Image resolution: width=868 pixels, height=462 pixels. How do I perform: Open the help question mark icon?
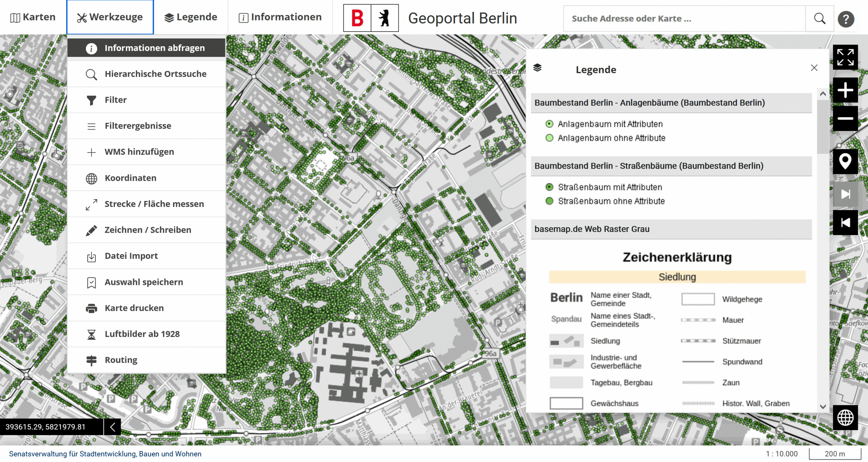coord(846,19)
